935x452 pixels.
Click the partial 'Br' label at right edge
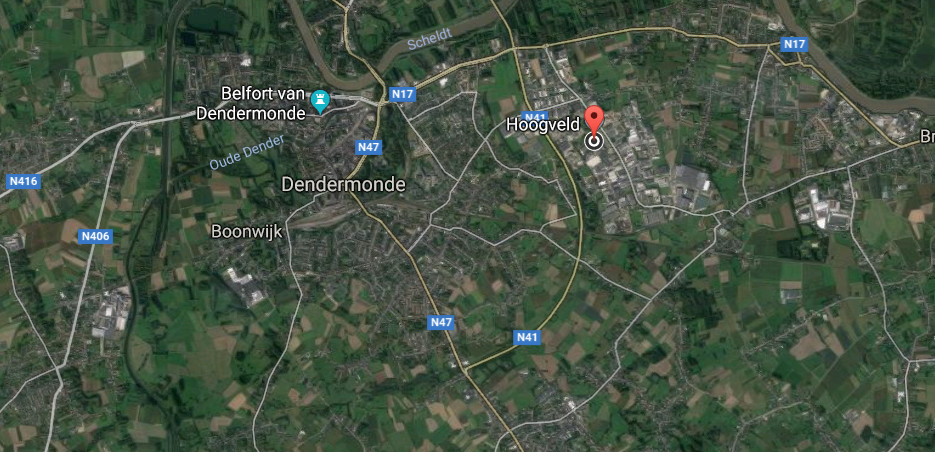click(927, 137)
